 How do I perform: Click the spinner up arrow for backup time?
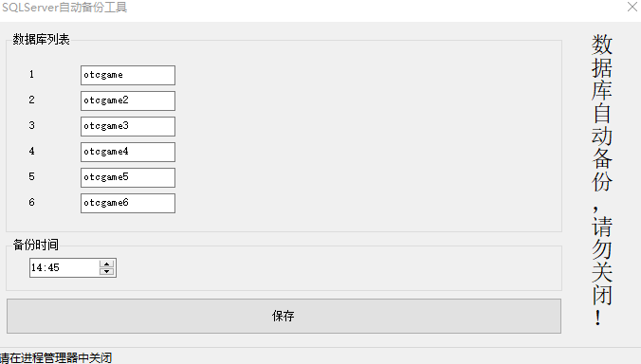coord(107,264)
